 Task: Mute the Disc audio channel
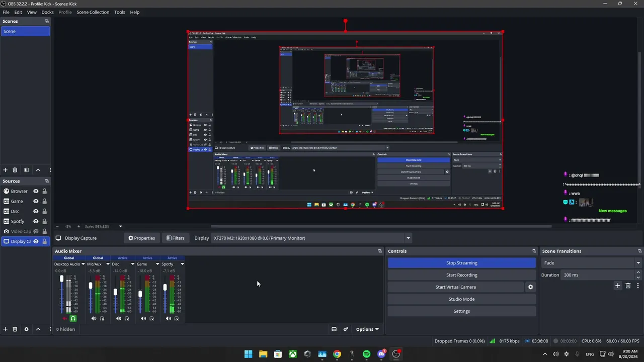pos(119,318)
